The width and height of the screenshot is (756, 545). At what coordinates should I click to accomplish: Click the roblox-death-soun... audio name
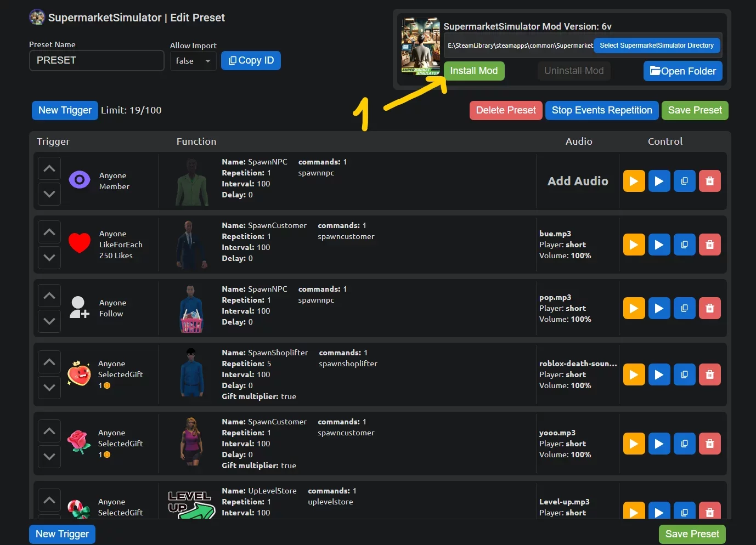(x=578, y=364)
